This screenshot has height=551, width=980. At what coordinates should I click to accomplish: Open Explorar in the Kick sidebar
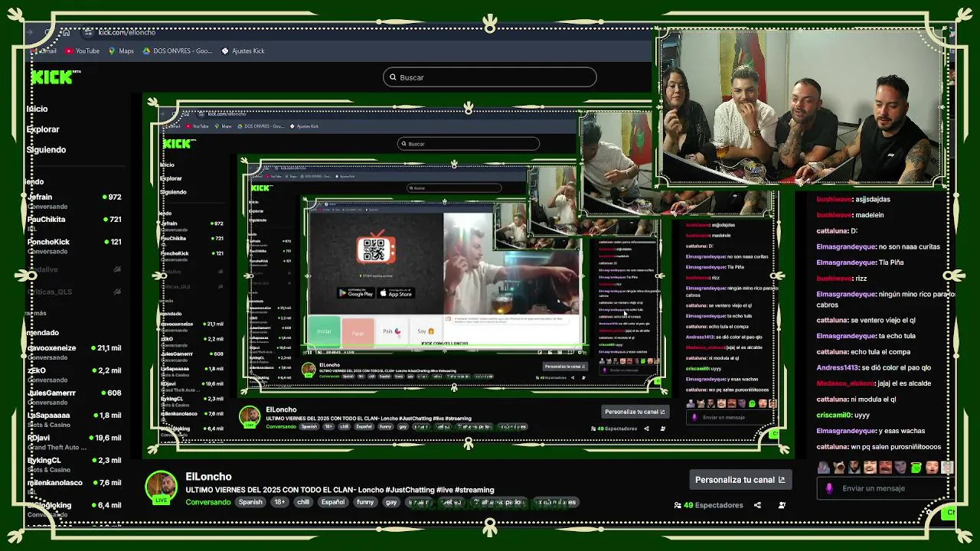click(43, 129)
